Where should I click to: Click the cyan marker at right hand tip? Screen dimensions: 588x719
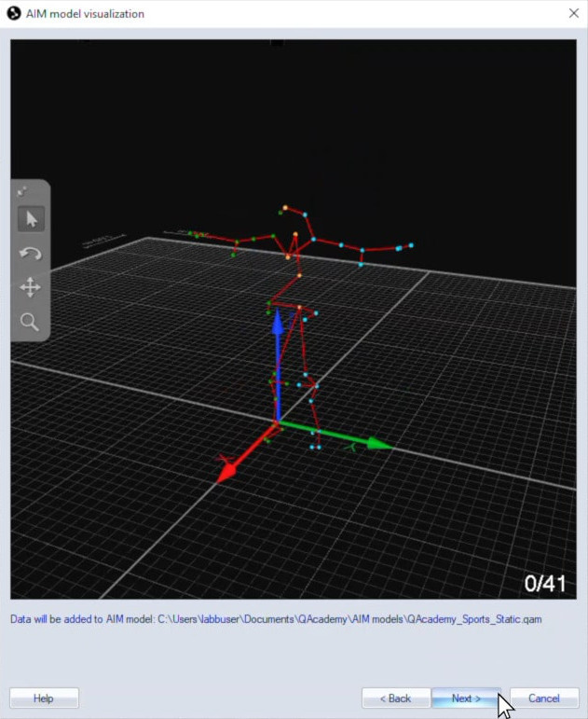(x=410, y=245)
